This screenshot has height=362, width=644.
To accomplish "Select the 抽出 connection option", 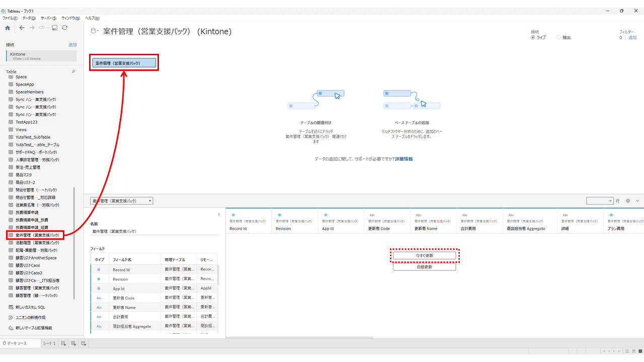I will (563, 38).
